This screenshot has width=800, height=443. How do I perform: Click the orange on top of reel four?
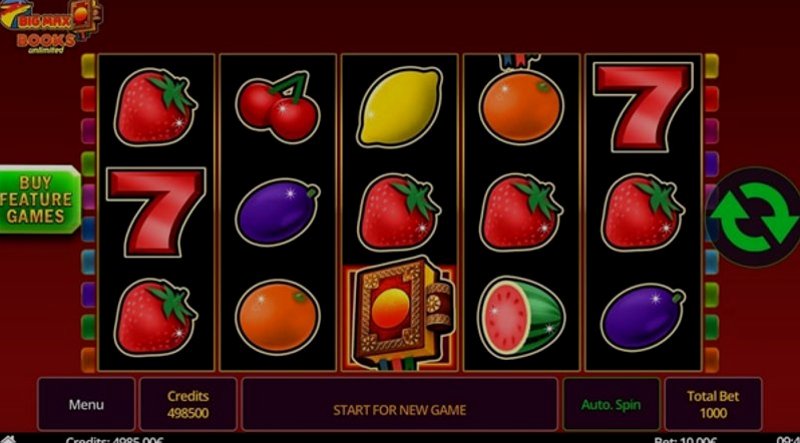coord(521,108)
